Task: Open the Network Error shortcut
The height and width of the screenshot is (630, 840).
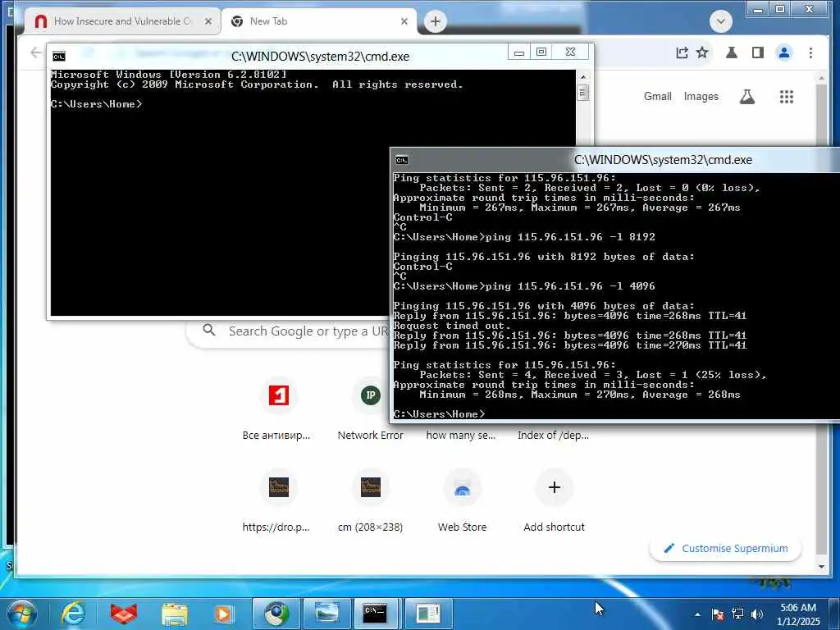Action: coord(370,410)
